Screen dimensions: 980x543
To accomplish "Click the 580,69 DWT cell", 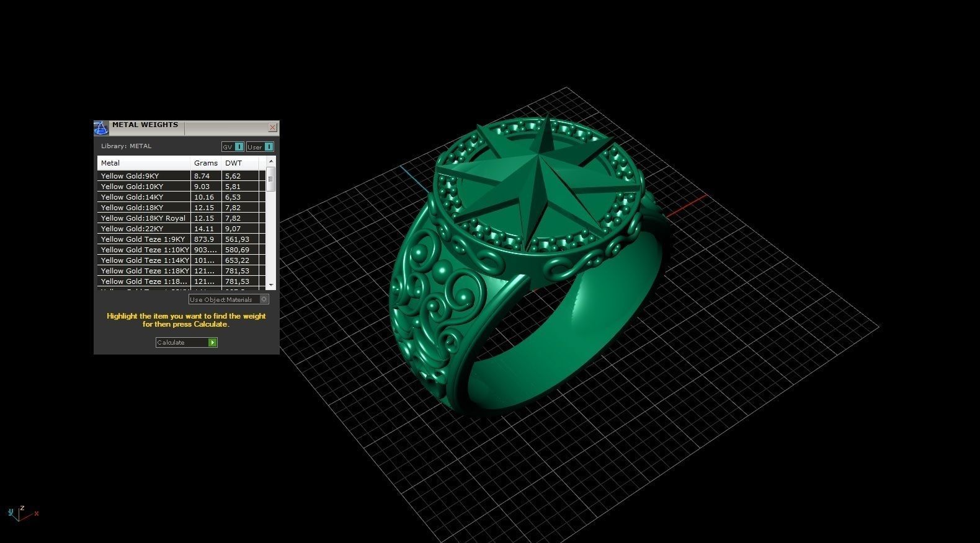I will click(x=241, y=250).
